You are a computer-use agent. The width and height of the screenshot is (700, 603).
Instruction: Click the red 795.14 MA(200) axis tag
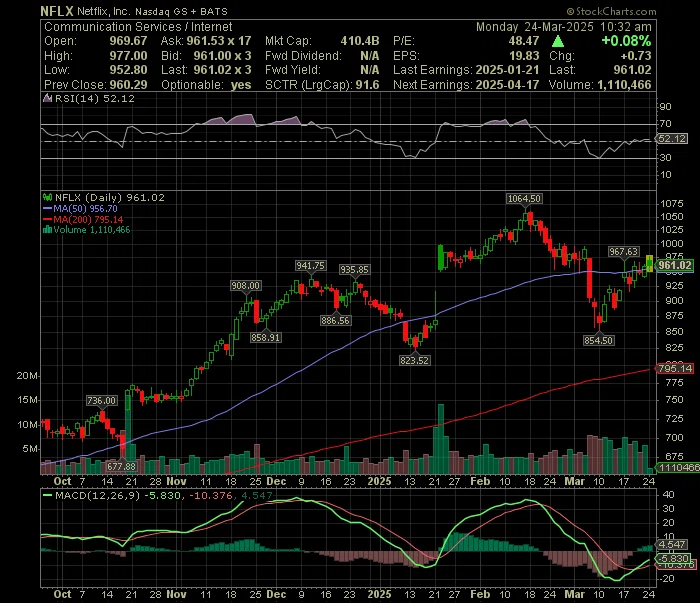point(674,368)
